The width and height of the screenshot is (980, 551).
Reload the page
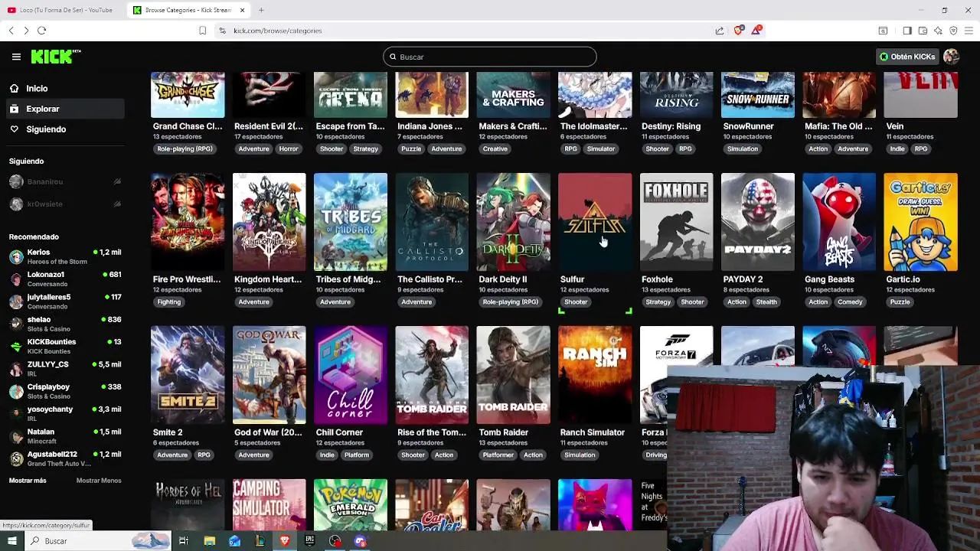click(42, 31)
